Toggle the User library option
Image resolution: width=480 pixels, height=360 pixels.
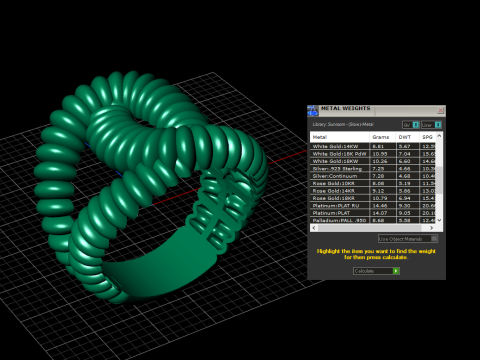[x=431, y=125]
